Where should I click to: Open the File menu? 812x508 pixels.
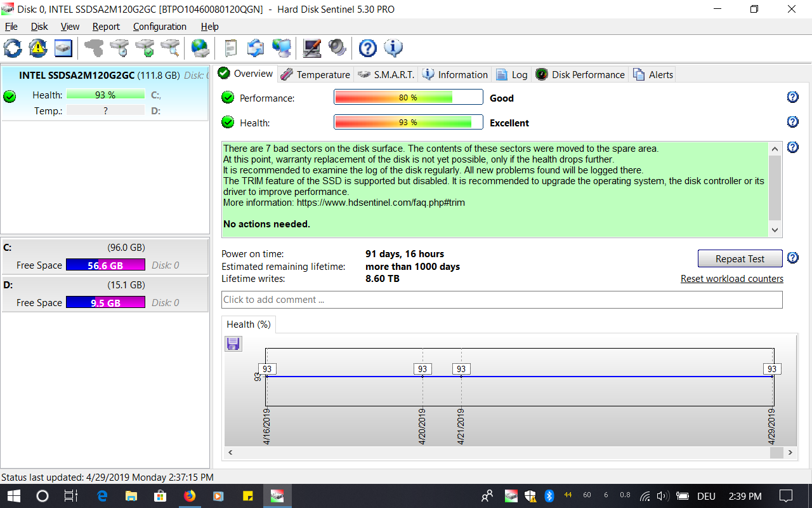11,27
